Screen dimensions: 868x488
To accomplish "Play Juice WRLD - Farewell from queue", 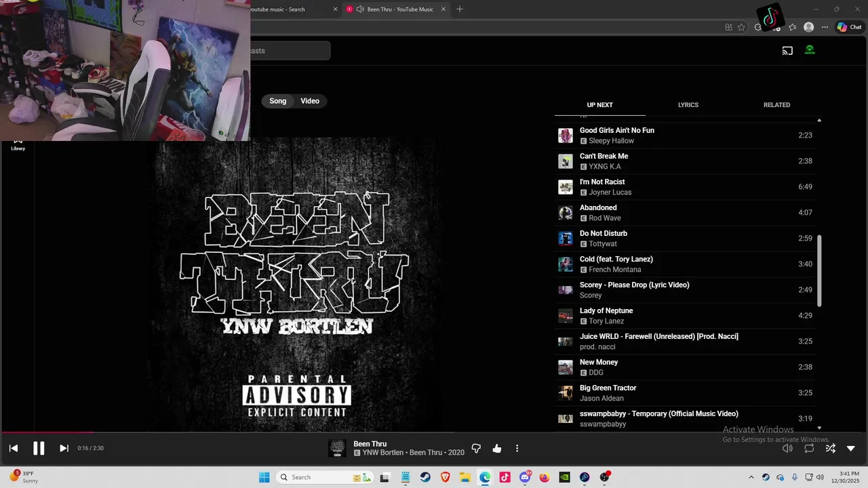I will coord(686,342).
